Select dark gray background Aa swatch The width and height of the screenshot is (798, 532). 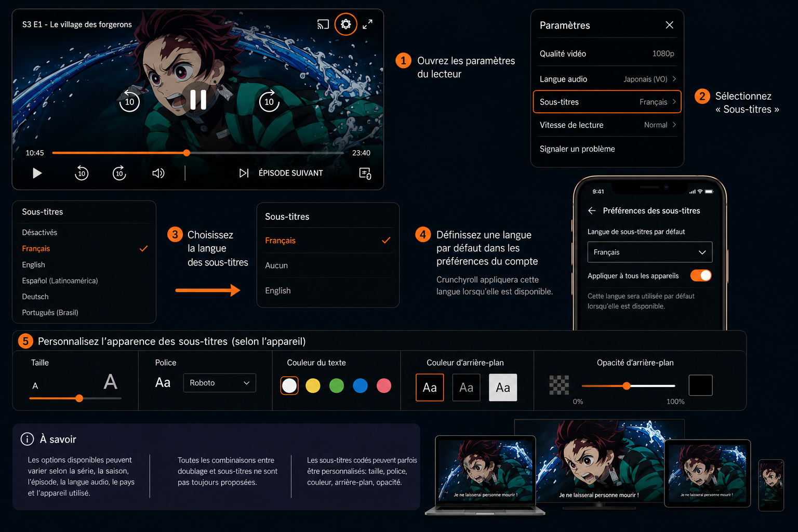466,388
